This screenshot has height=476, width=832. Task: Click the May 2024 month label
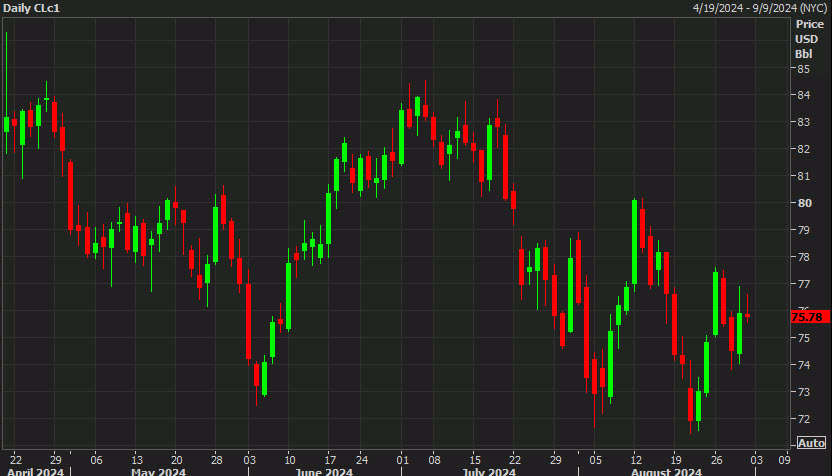(158, 471)
